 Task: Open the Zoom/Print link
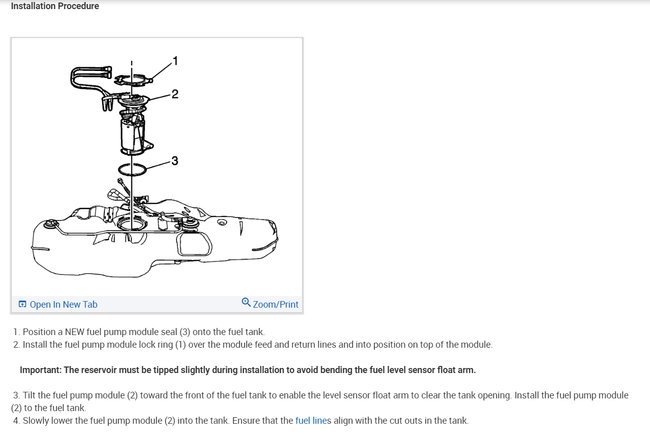point(276,304)
